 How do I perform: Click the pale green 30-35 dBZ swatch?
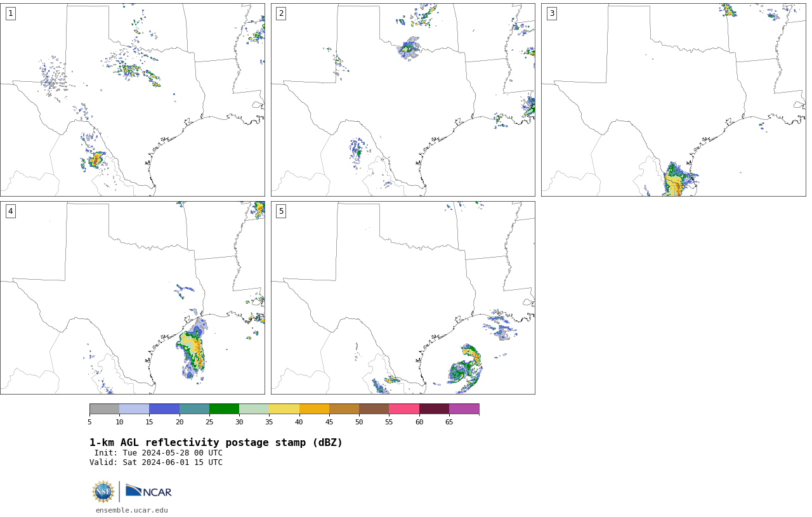(254, 409)
